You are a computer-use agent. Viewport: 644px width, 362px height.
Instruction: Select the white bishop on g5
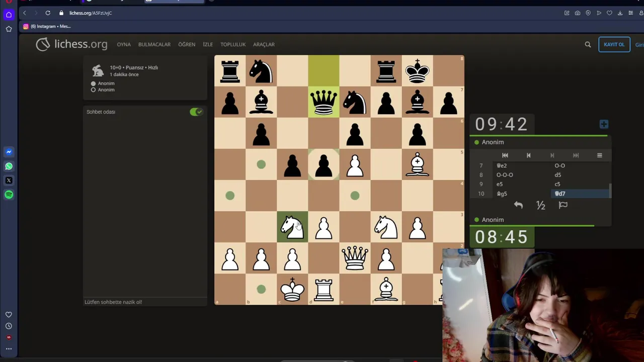click(x=417, y=164)
